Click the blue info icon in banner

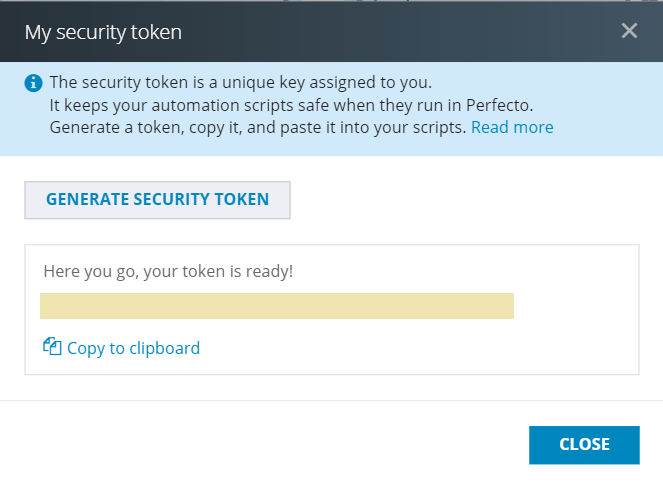click(x=33, y=83)
